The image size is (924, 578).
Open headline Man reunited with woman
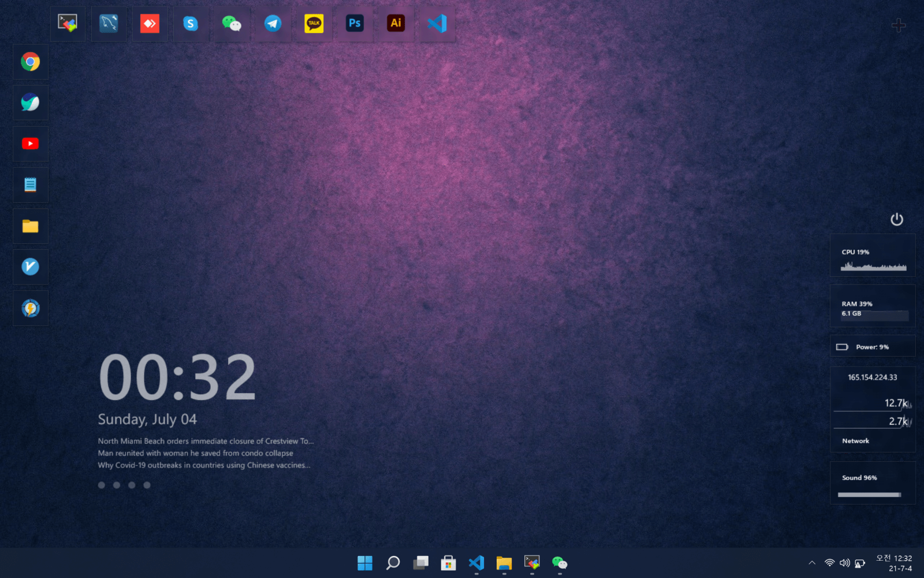coord(195,453)
